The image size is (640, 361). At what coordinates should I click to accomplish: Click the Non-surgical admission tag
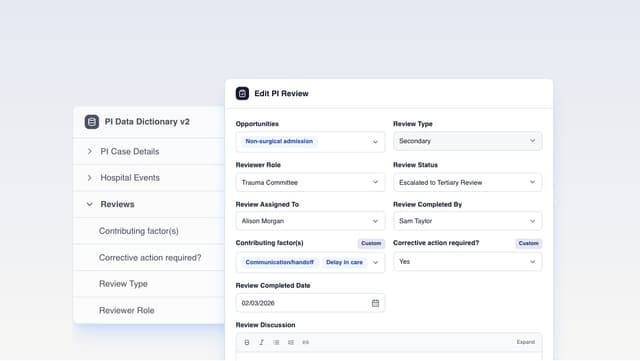click(x=279, y=141)
